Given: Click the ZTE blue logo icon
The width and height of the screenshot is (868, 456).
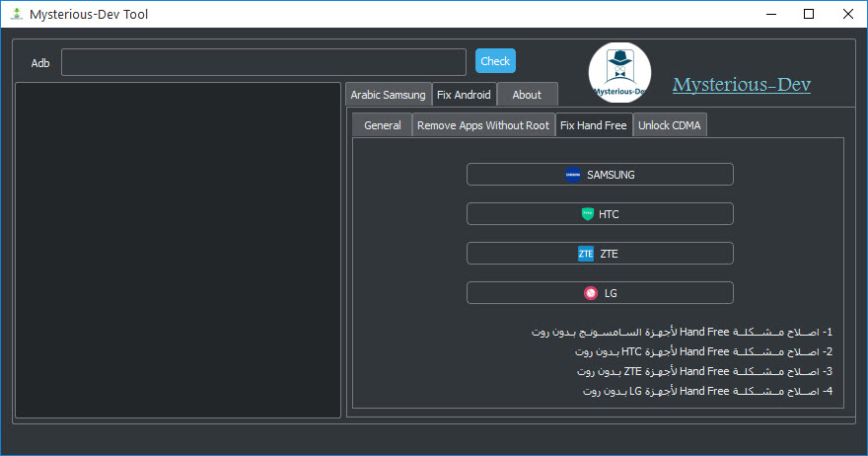Looking at the screenshot, I should [x=586, y=254].
